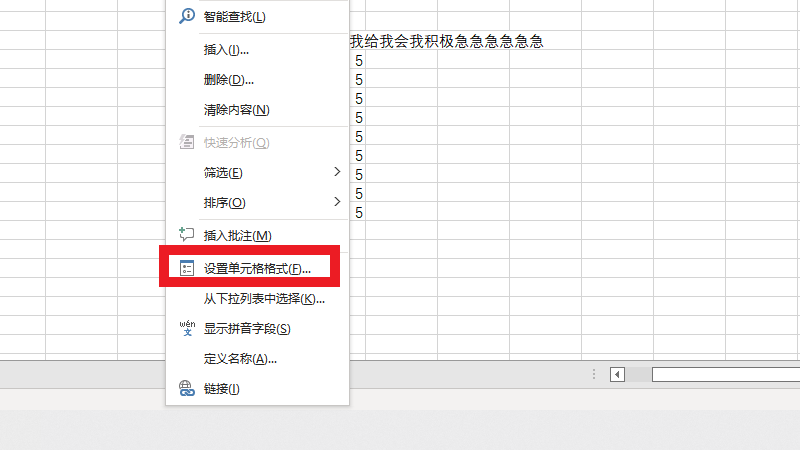This screenshot has height=450, width=800.
Task: Expand the 筛选(E) filter submenu arrow
Action: [x=337, y=172]
